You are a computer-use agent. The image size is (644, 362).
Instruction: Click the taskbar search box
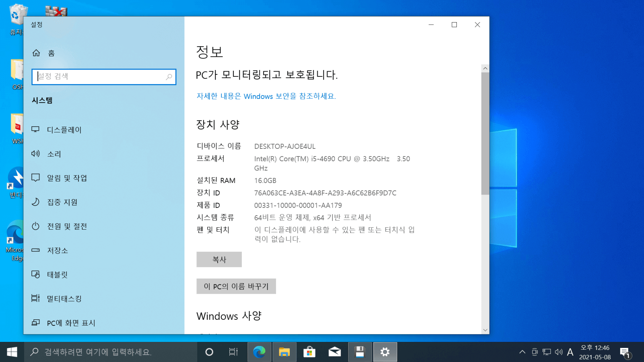(111, 352)
